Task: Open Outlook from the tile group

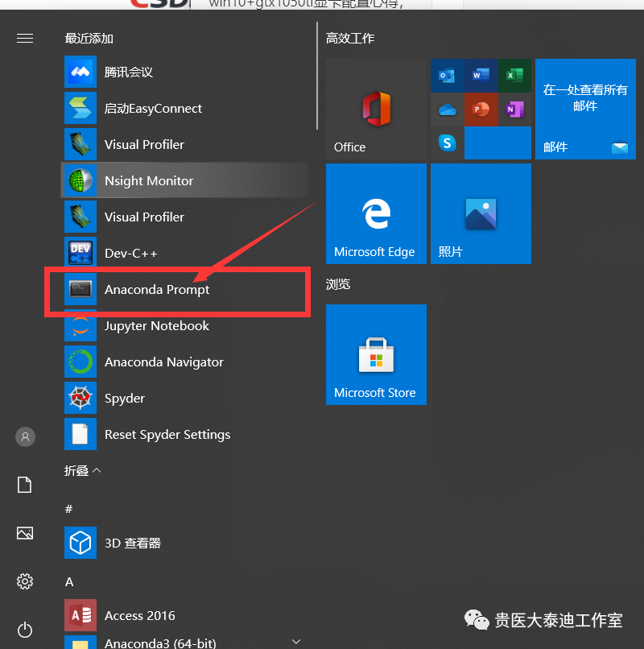Action: [447, 76]
